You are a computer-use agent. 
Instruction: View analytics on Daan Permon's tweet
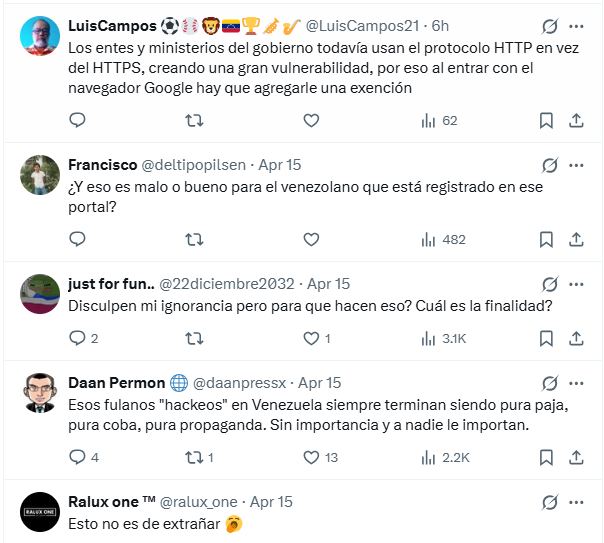[x=442, y=457]
